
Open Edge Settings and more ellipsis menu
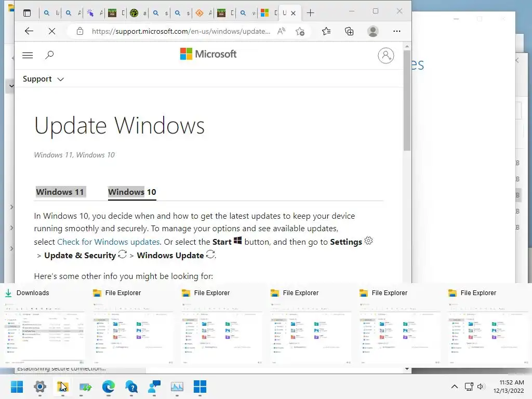tap(396, 31)
